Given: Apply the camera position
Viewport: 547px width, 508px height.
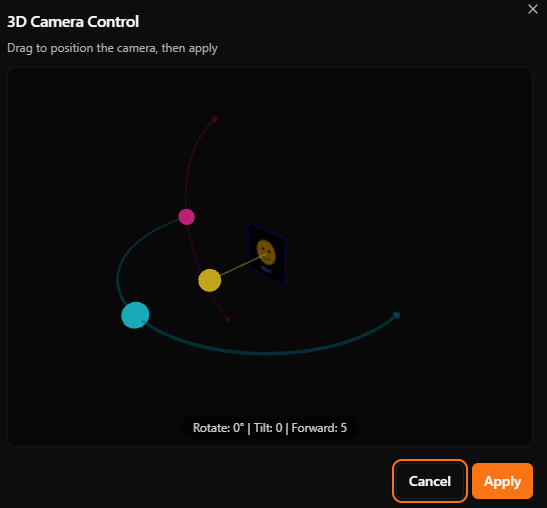Looking at the screenshot, I should click(502, 481).
